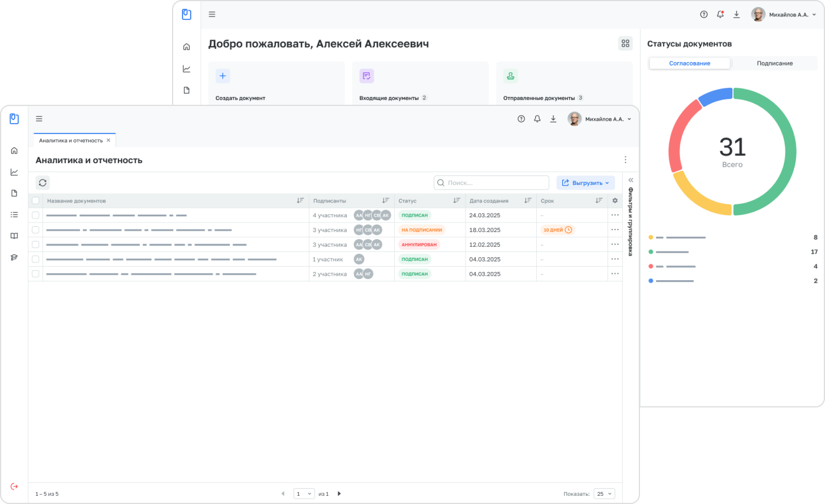Open the list icon in the front sidebar
Image resolution: width=825 pixels, height=504 pixels.
[14, 214]
